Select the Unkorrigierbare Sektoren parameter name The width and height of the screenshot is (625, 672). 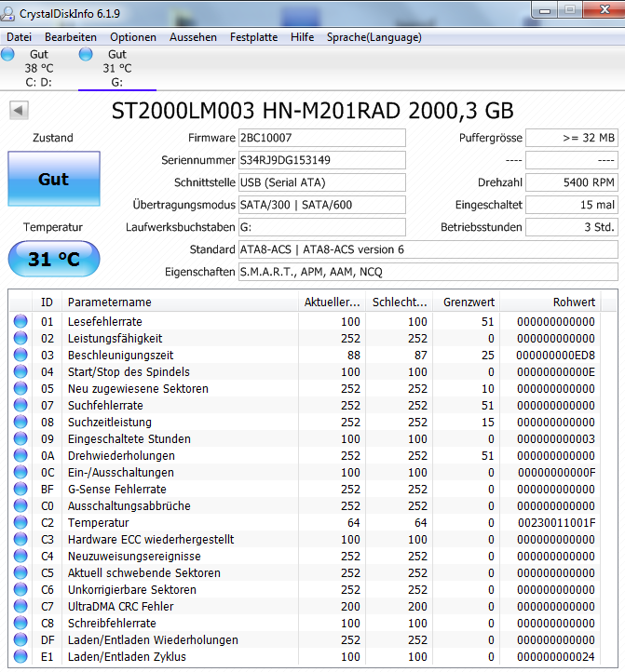pos(132,589)
